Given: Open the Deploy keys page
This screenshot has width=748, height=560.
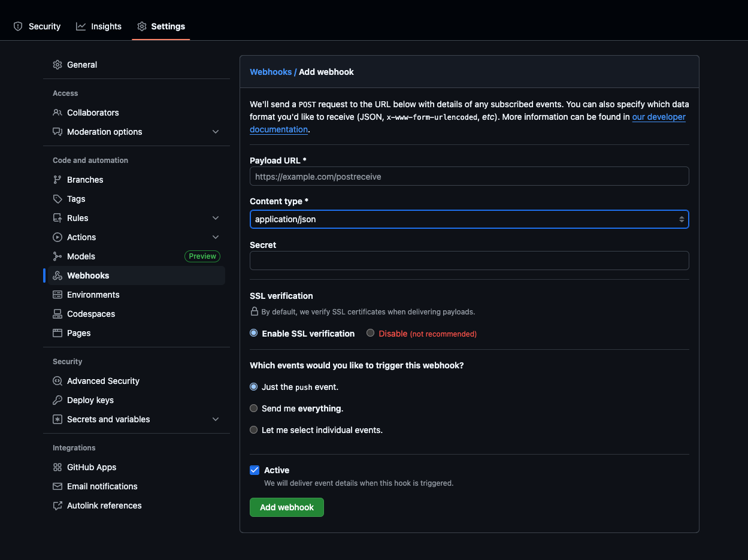Looking at the screenshot, I should (x=137, y=400).
